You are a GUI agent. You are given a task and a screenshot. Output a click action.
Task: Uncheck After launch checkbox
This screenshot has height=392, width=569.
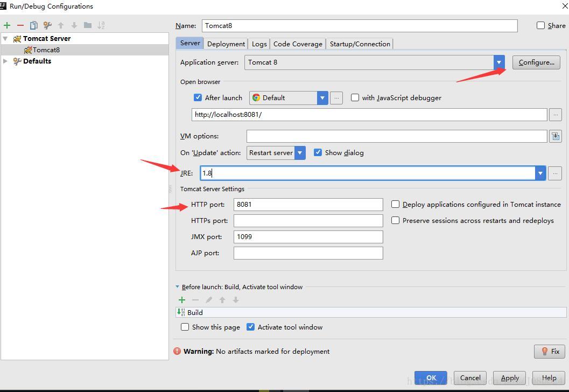coord(198,97)
